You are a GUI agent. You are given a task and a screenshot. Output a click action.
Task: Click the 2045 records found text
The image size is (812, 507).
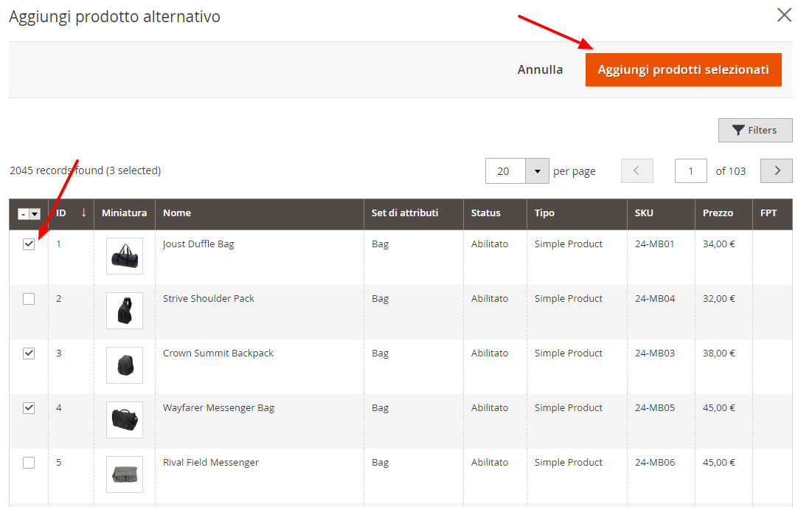(x=57, y=170)
